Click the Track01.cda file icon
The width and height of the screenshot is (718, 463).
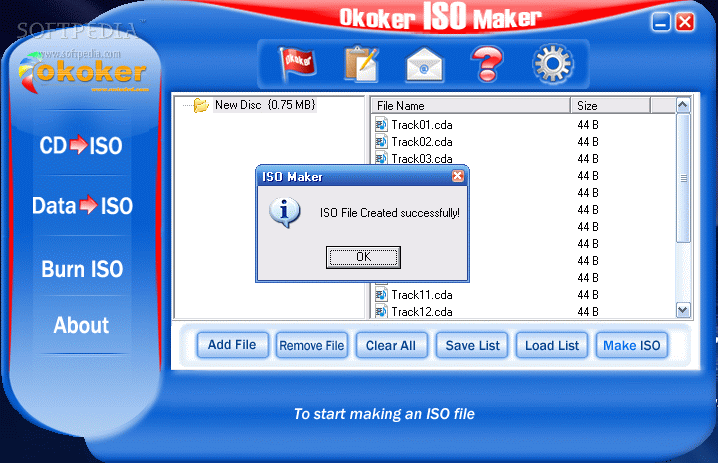point(381,125)
